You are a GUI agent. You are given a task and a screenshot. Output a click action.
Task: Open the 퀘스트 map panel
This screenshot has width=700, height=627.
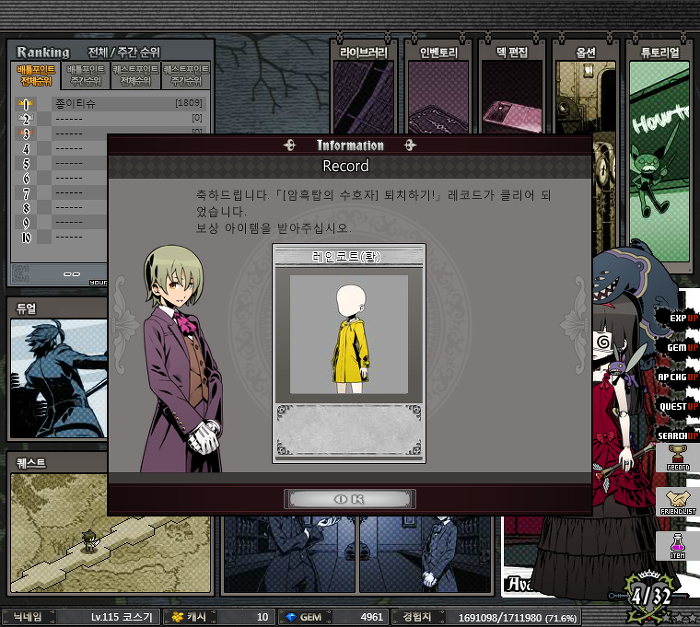[x=111, y=533]
